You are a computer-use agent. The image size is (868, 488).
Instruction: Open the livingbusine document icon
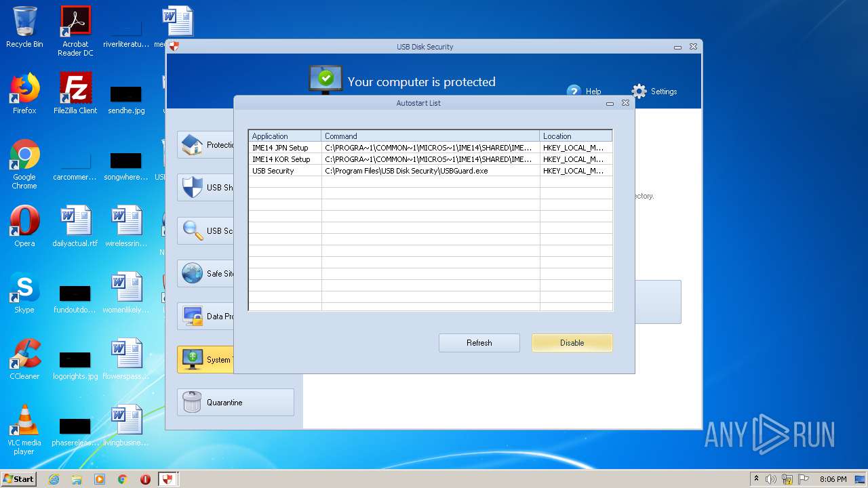coord(126,426)
